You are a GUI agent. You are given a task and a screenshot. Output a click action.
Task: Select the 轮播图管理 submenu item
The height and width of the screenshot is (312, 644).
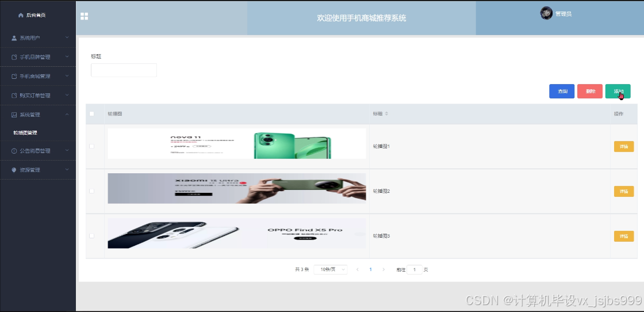pyautogui.click(x=25, y=133)
